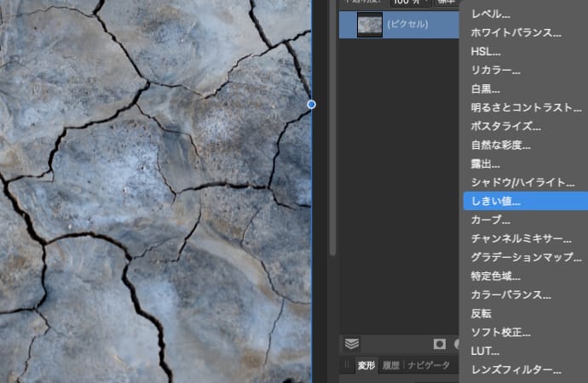Choose 反転 from the adjustment menu
Screen dimensions: 588x383
point(481,313)
